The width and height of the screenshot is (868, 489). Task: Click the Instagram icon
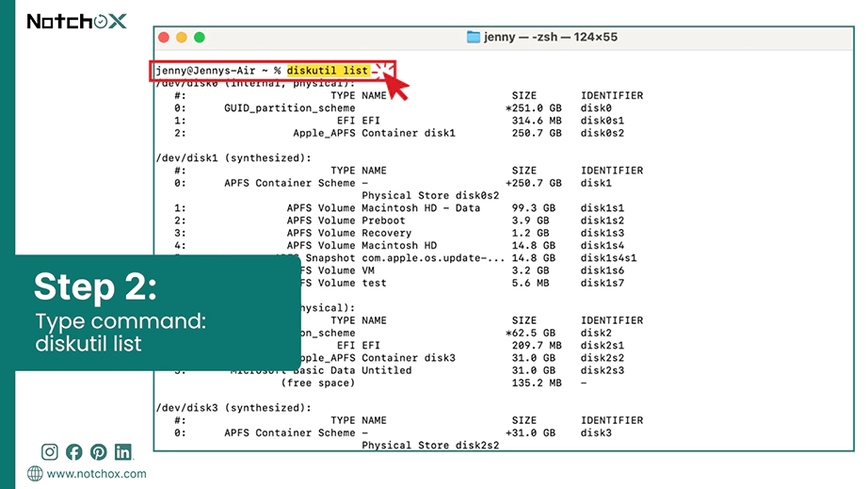tap(49, 452)
